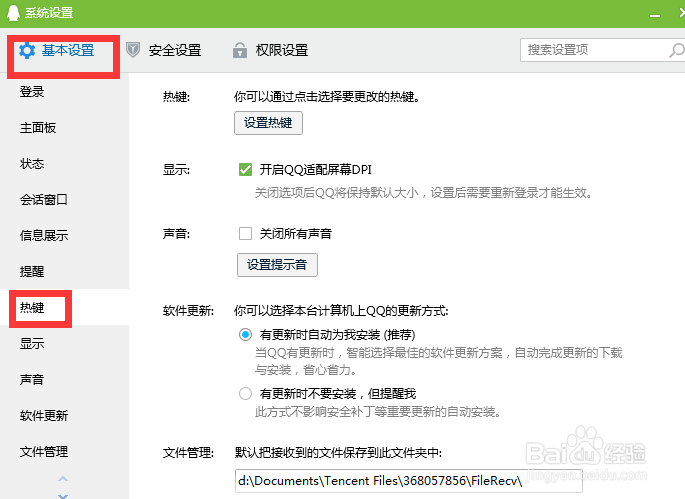This screenshot has height=499, width=685.
Task: Click the shield icon for 安全设置
Action: [x=133, y=50]
